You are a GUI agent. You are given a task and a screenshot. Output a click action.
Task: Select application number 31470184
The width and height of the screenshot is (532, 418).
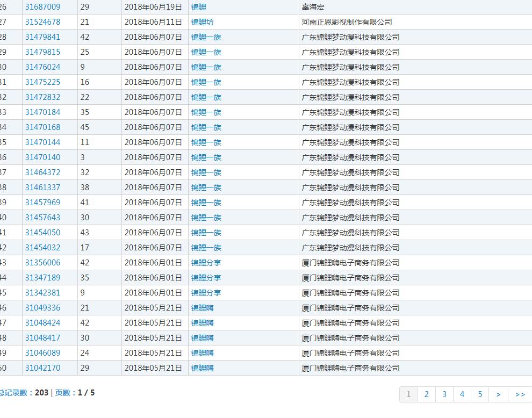click(42, 112)
